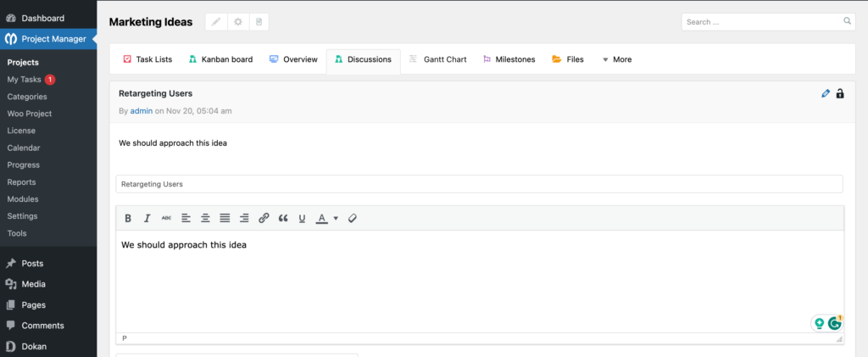The height and width of the screenshot is (357, 868).
Task: Select the Discussions tab
Action: point(363,59)
